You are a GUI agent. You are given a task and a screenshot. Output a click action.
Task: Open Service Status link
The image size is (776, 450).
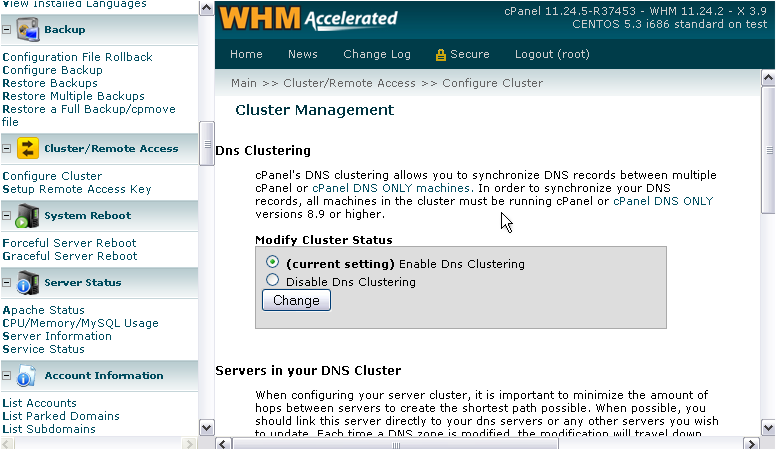coord(44,349)
